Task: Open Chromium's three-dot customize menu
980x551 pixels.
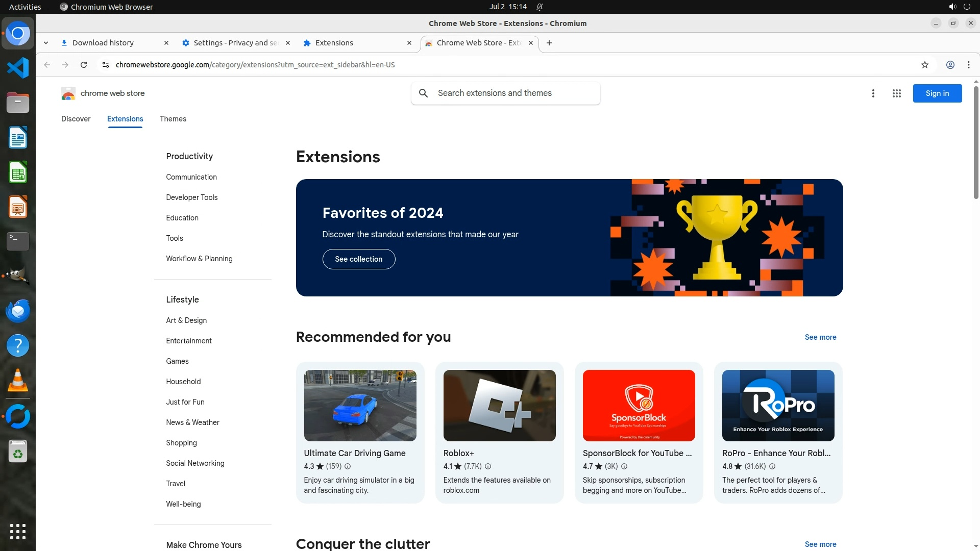Action: tap(968, 65)
